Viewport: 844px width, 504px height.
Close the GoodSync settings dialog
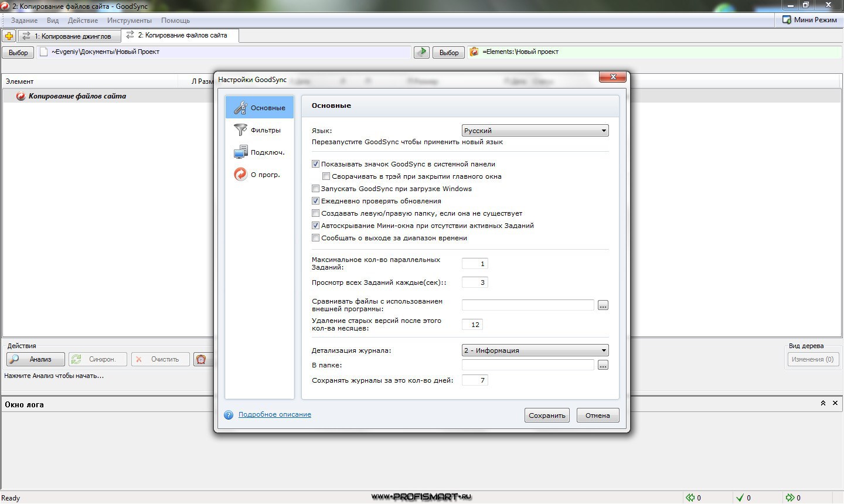[614, 77]
